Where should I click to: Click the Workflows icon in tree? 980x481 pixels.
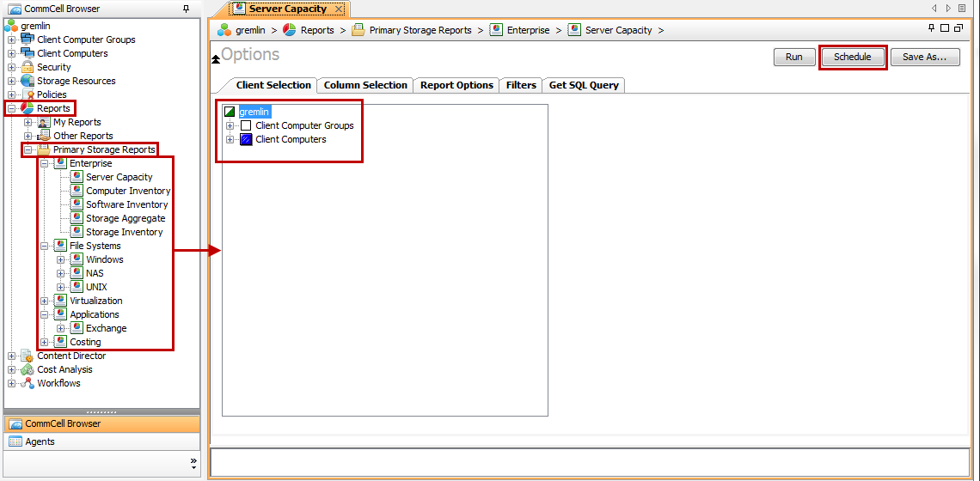point(28,383)
